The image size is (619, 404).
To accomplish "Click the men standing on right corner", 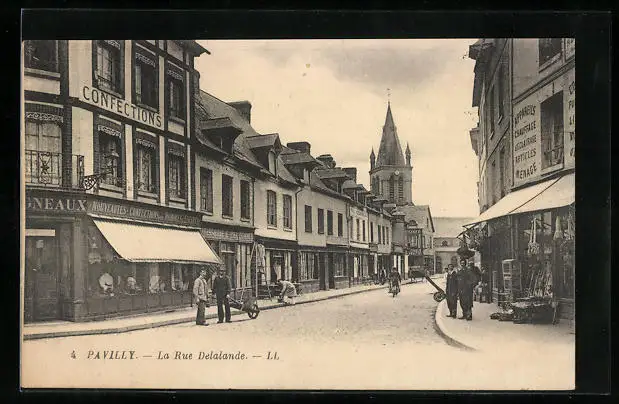I will [x=460, y=289].
